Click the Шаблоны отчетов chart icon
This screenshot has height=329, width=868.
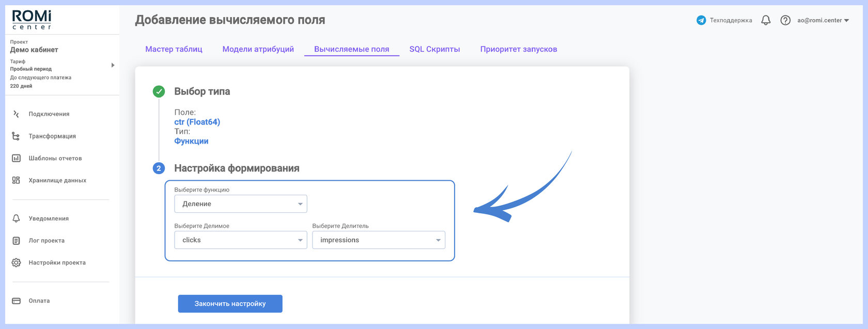pos(16,158)
